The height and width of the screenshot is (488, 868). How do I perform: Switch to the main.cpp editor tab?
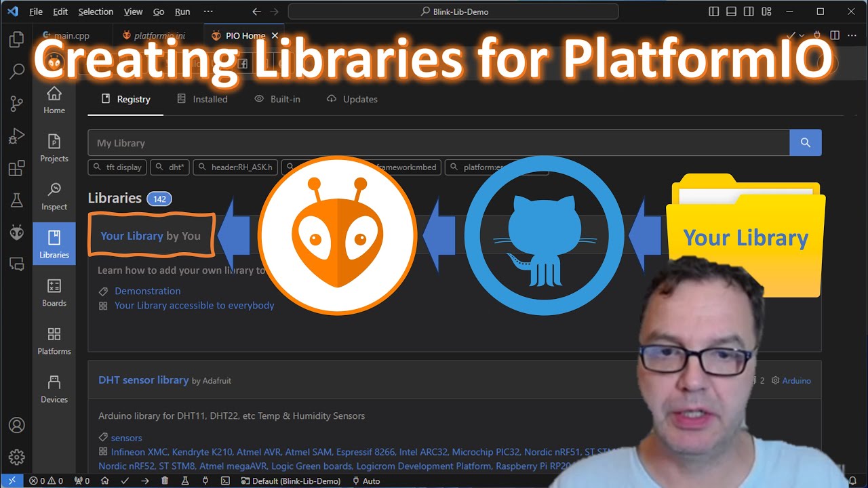point(72,35)
